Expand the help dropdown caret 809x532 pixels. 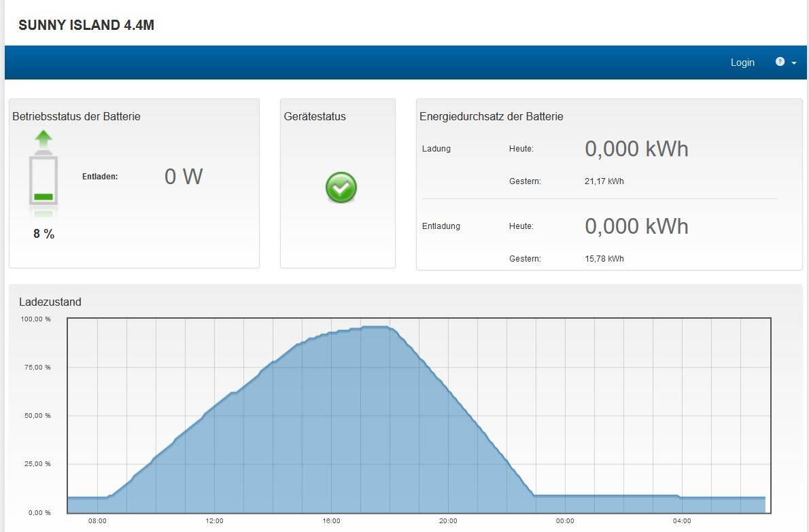(x=793, y=63)
